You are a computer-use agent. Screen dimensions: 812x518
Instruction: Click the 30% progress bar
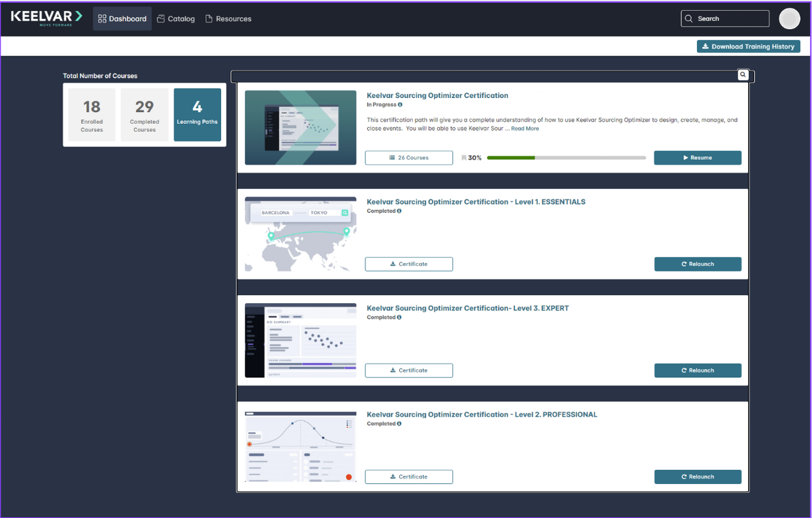coord(566,158)
